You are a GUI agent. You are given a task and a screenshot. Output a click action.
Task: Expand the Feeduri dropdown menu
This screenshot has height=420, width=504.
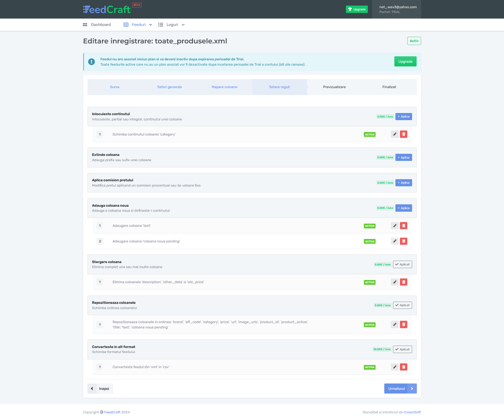[150, 25]
